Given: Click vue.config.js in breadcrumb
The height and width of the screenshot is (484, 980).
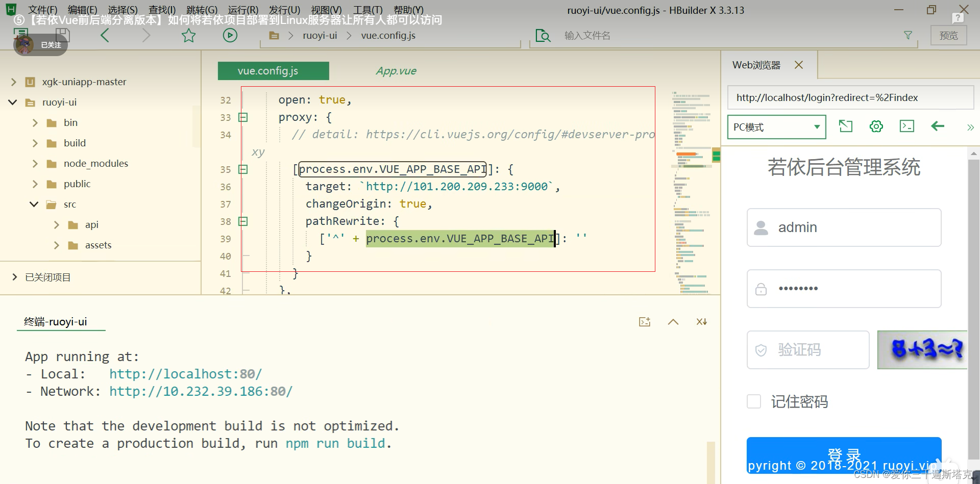Looking at the screenshot, I should pos(388,36).
